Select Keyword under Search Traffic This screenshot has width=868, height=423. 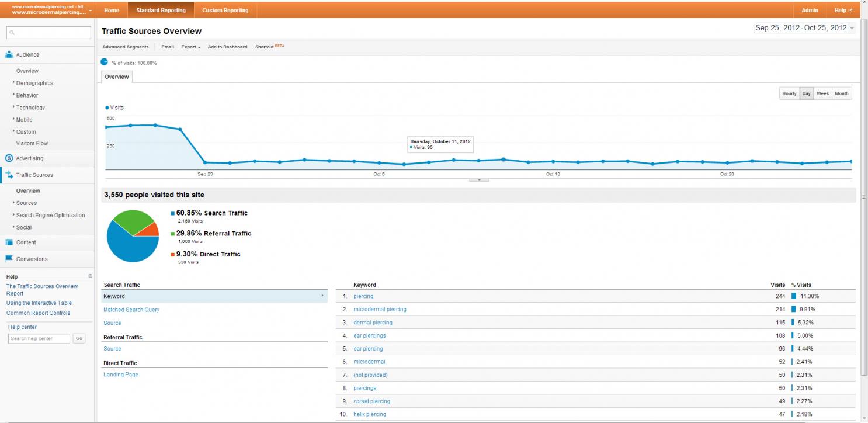click(214, 296)
